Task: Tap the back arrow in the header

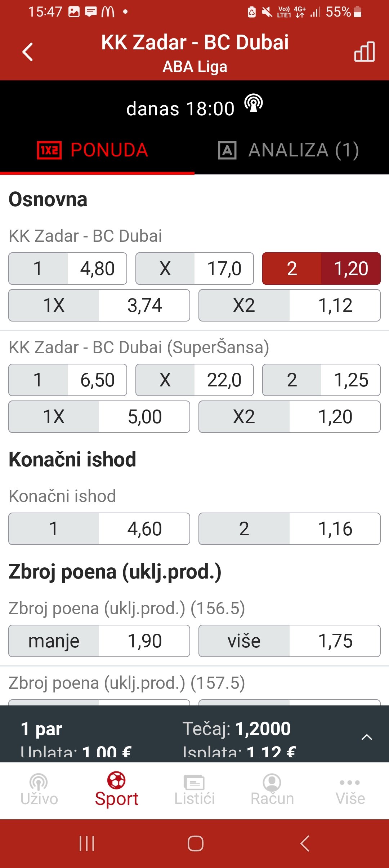Action: pos(28,52)
